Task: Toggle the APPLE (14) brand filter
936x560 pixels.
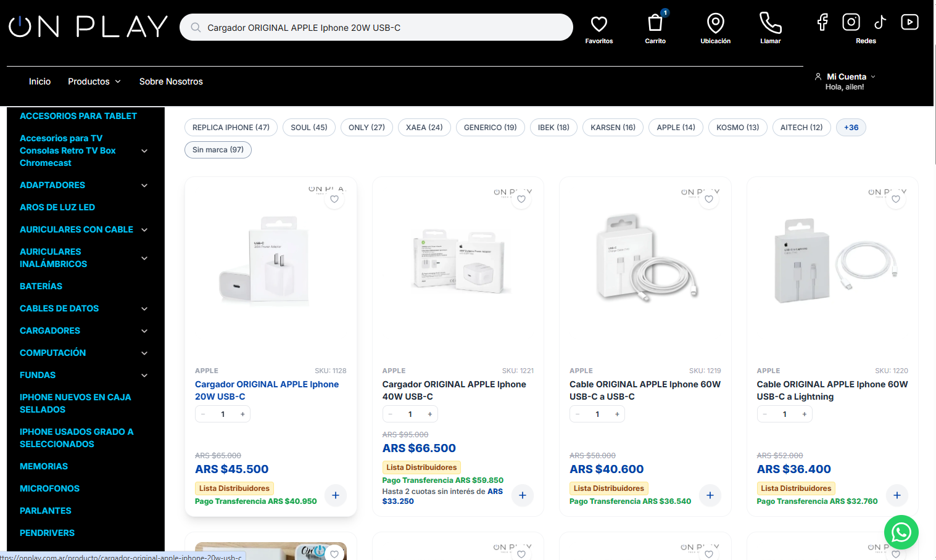Action: point(676,128)
